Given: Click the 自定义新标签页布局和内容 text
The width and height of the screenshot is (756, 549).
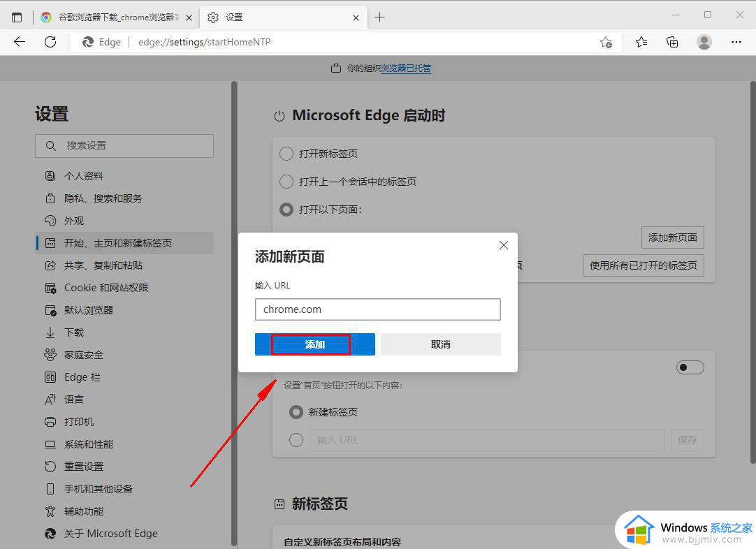Looking at the screenshot, I should pos(342,542).
